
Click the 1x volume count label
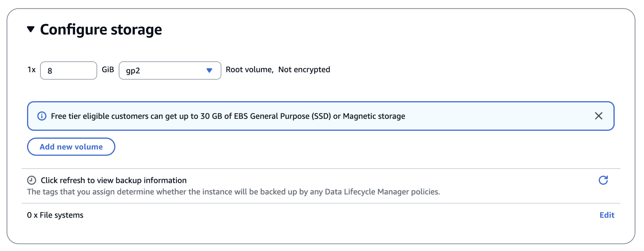[x=31, y=69]
